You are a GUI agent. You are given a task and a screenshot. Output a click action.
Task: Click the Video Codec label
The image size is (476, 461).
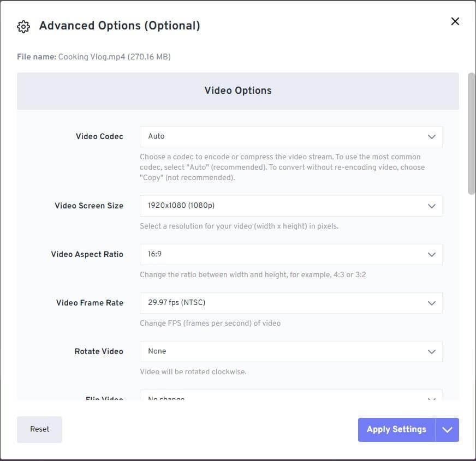pos(99,136)
